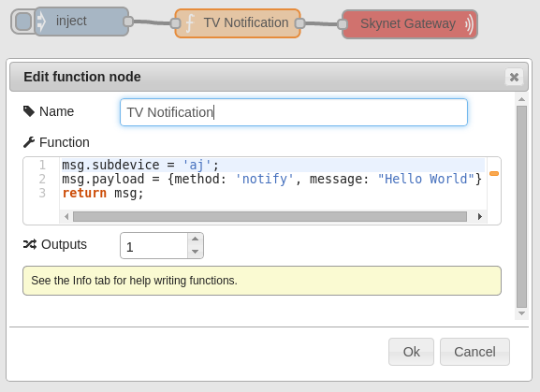
Task: Click the Cancel button
Action: [474, 352]
